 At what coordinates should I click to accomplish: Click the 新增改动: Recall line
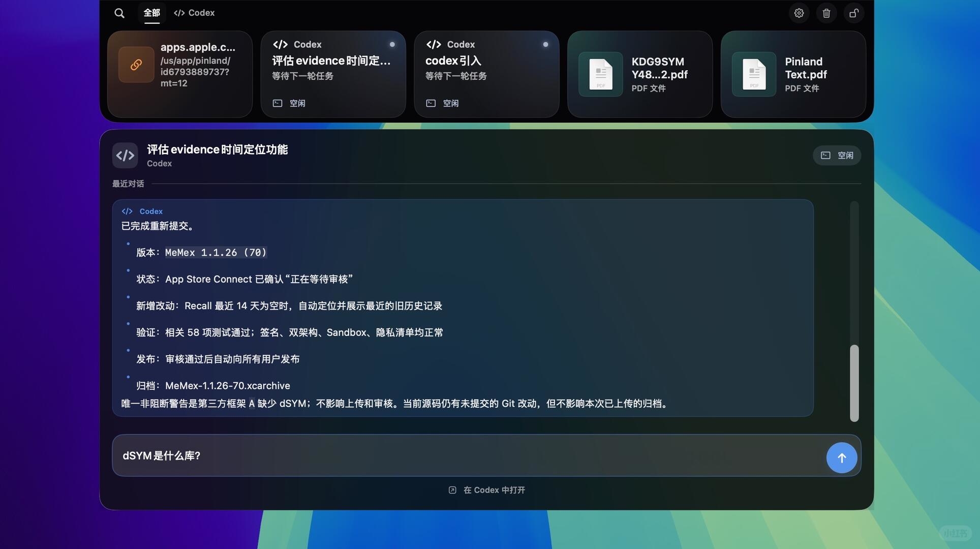289,306
